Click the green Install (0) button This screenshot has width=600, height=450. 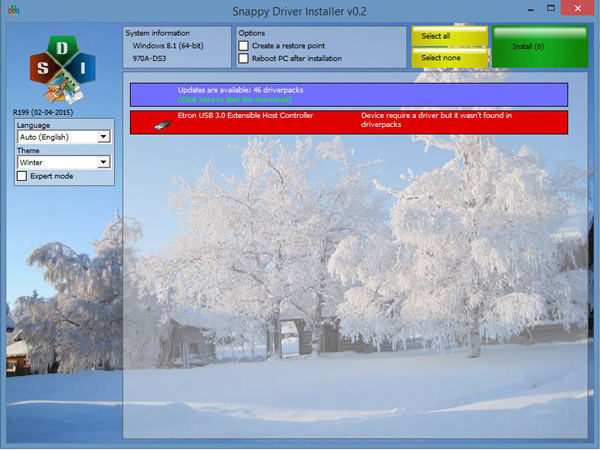pyautogui.click(x=540, y=47)
